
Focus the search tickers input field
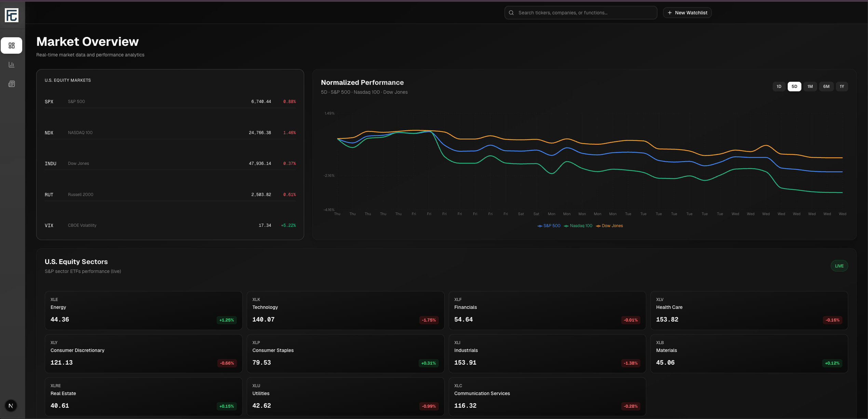pos(584,13)
